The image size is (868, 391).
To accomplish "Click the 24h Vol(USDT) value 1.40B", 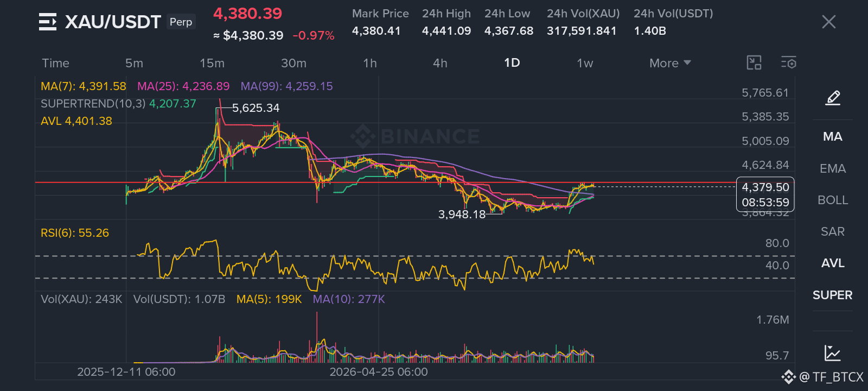I will click(650, 31).
